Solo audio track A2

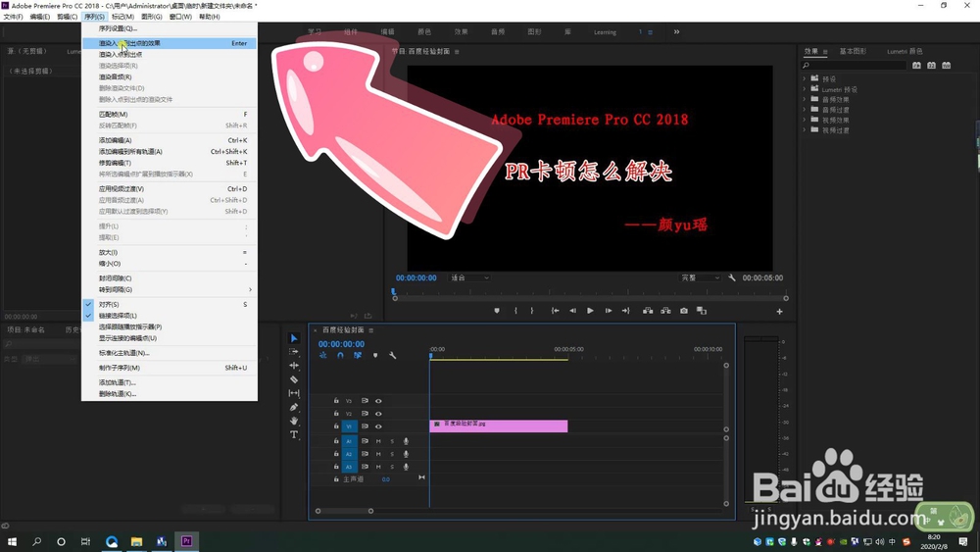tap(393, 454)
